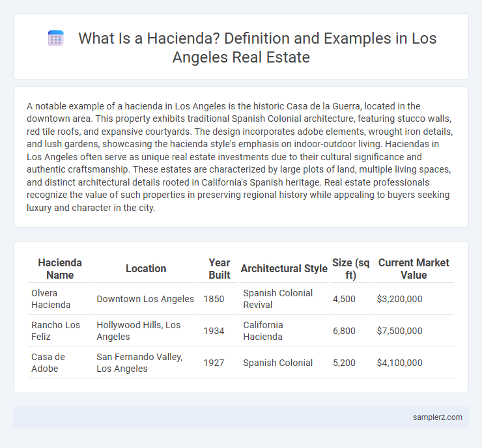
Task: Click the 4,500 size cell
Action: pyautogui.click(x=350, y=299)
